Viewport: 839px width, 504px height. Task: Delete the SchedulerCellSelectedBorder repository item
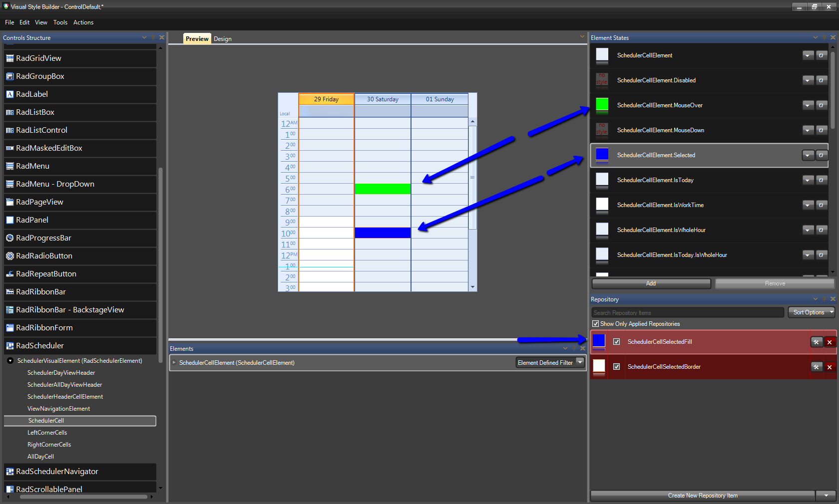(830, 367)
